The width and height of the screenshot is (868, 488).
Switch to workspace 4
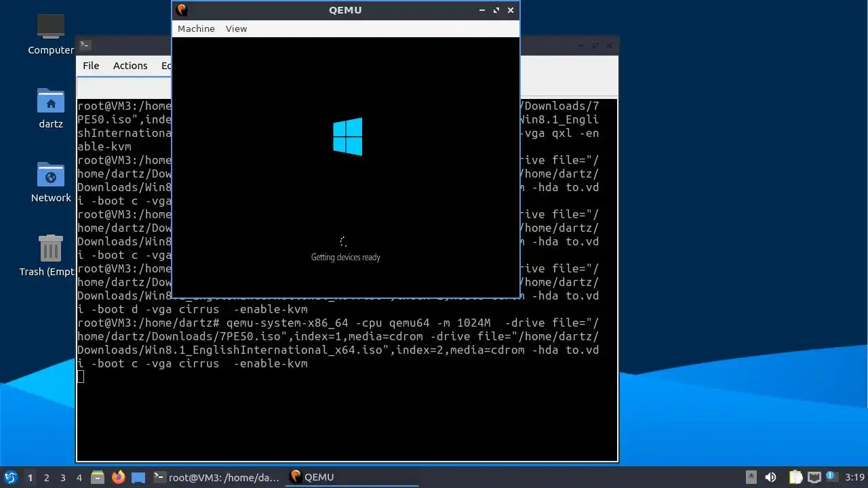(79, 477)
